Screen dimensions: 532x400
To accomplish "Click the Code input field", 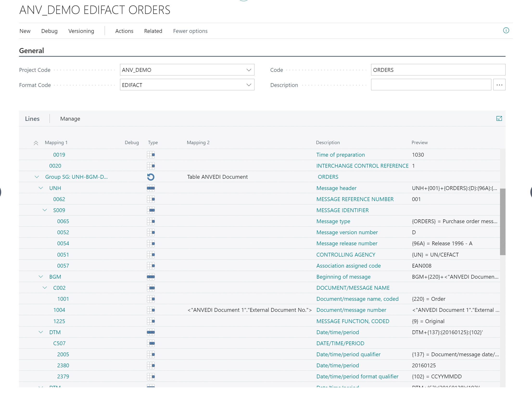I will coord(438,70).
